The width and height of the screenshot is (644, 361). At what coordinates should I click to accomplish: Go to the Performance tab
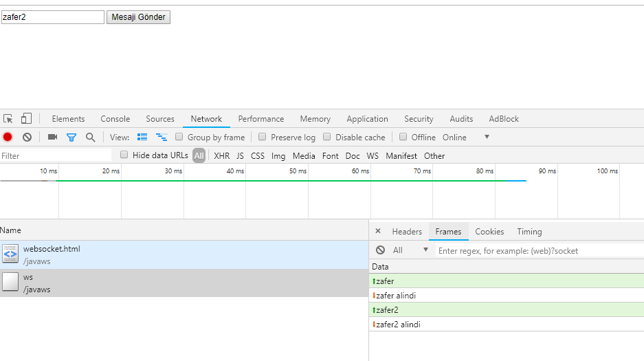pyautogui.click(x=261, y=119)
